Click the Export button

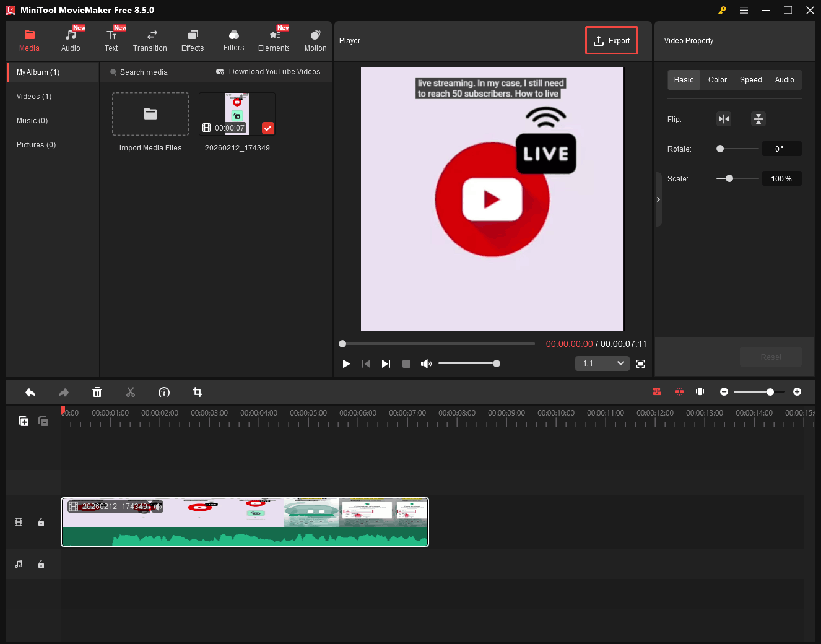click(611, 40)
